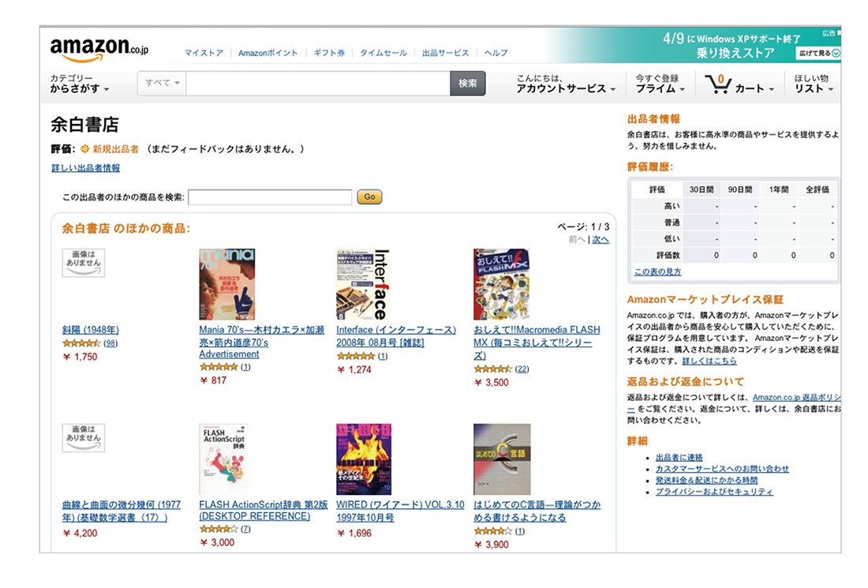Focus the seller product search field
This screenshot has width=868, height=588.
click(x=270, y=197)
